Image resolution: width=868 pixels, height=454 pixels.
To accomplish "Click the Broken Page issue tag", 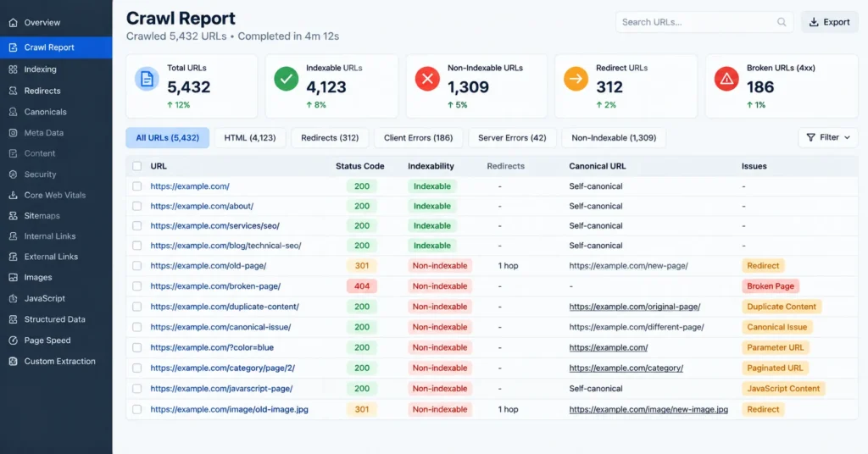I will click(770, 286).
